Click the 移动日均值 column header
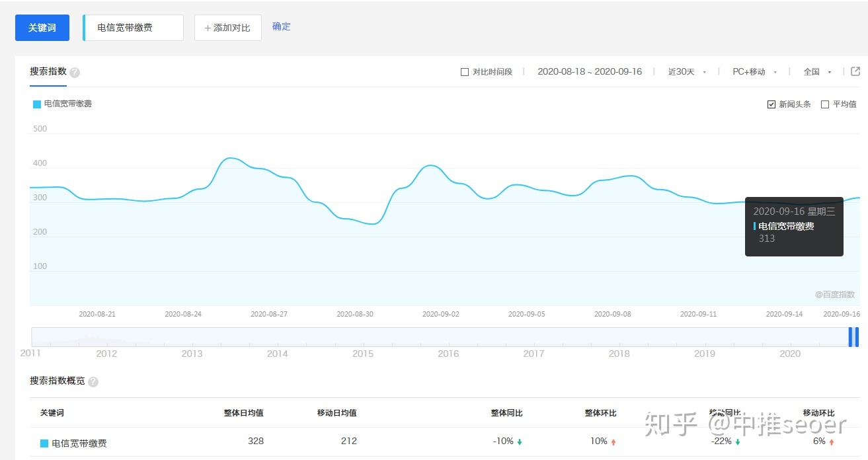The height and width of the screenshot is (460, 868). pos(336,413)
